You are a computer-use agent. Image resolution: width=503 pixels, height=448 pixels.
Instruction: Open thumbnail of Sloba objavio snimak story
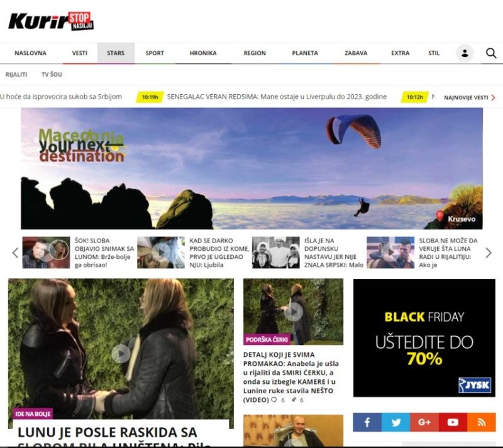coord(46,253)
